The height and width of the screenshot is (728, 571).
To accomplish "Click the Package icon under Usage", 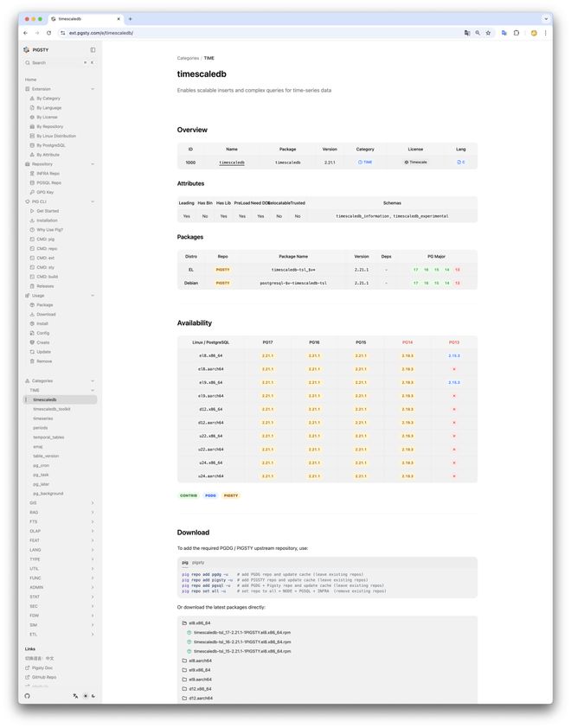I will tap(32, 304).
